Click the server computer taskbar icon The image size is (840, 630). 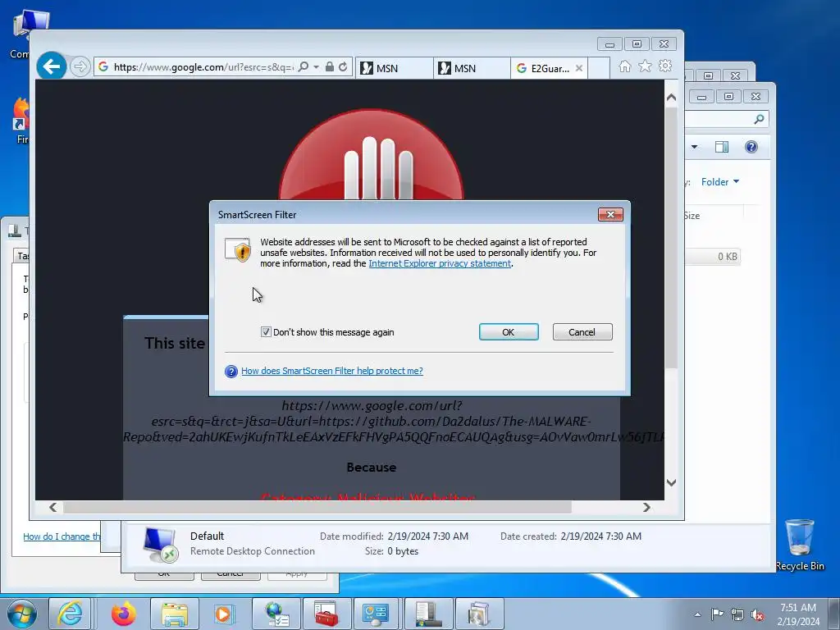point(428,614)
